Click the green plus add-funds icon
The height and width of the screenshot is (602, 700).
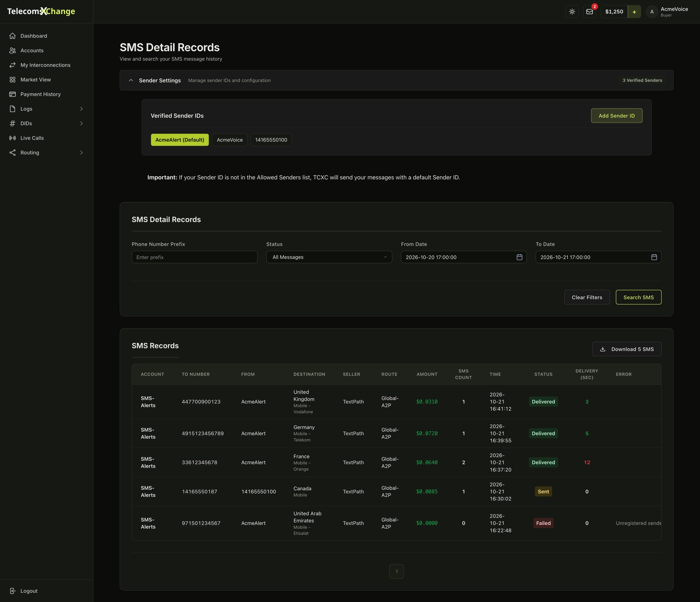pos(634,12)
